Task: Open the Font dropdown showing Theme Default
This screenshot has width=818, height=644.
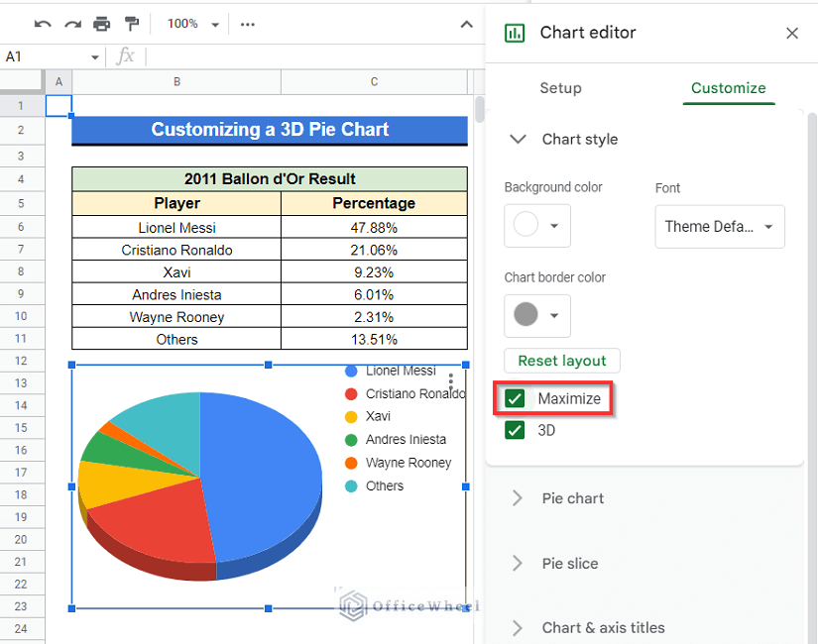Action: click(719, 227)
